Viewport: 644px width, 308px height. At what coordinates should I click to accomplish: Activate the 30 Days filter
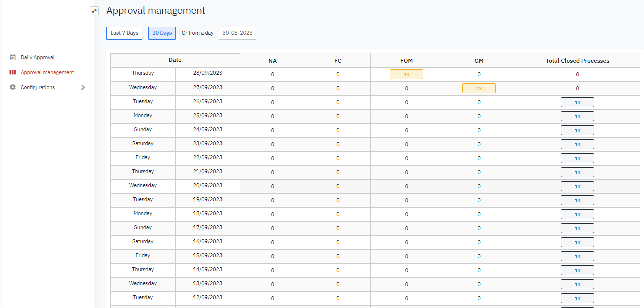point(162,33)
